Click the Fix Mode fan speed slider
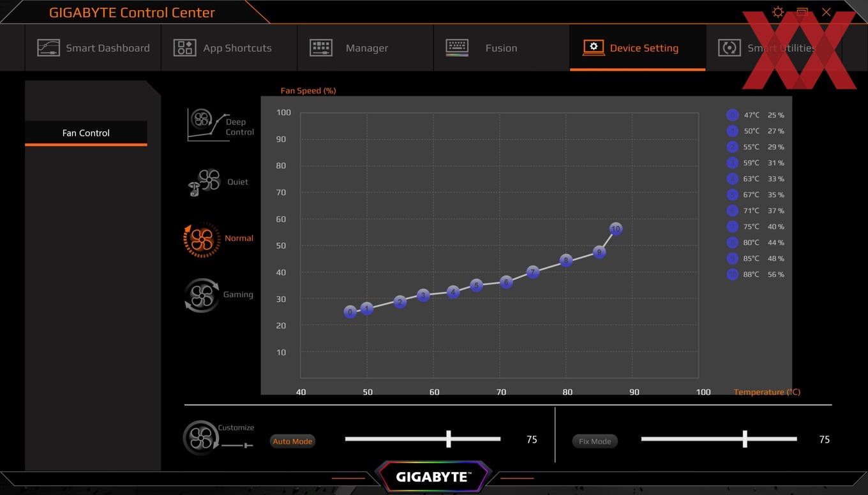 [719, 439]
